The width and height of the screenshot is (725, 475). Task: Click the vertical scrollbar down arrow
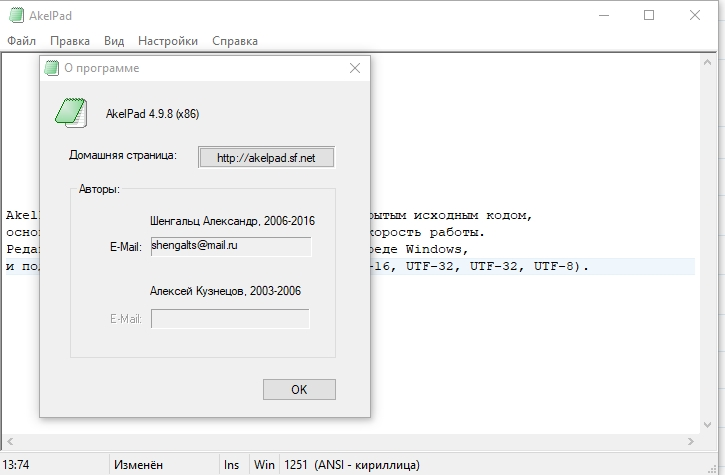[707, 425]
